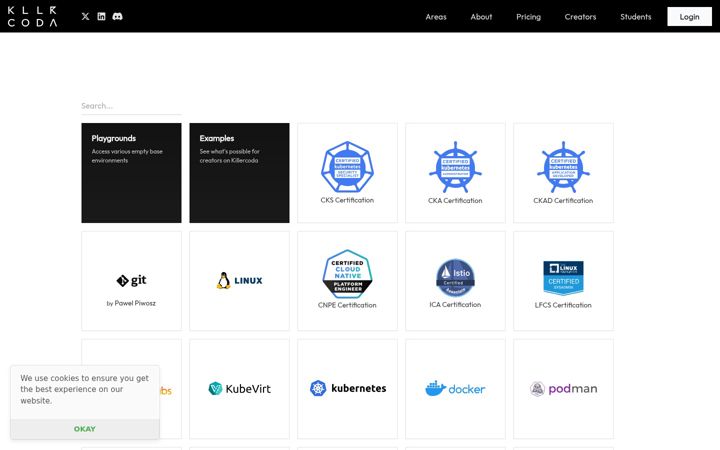Select Creators in the top navigation
Screen dimensions: 720x450
(580, 17)
